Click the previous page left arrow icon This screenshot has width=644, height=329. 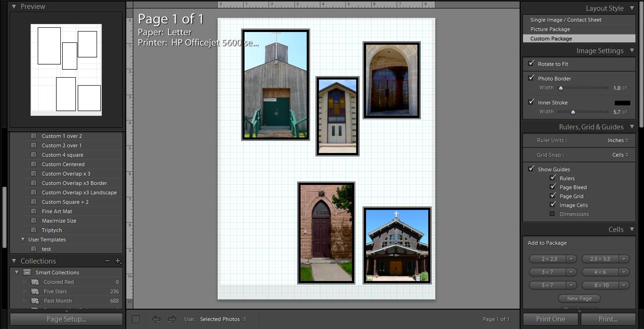(x=156, y=319)
